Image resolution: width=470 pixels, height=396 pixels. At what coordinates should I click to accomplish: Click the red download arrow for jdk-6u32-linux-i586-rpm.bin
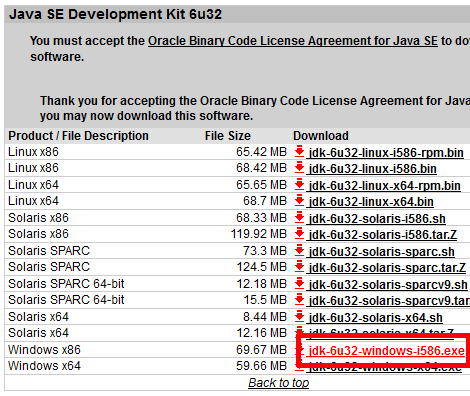click(299, 151)
